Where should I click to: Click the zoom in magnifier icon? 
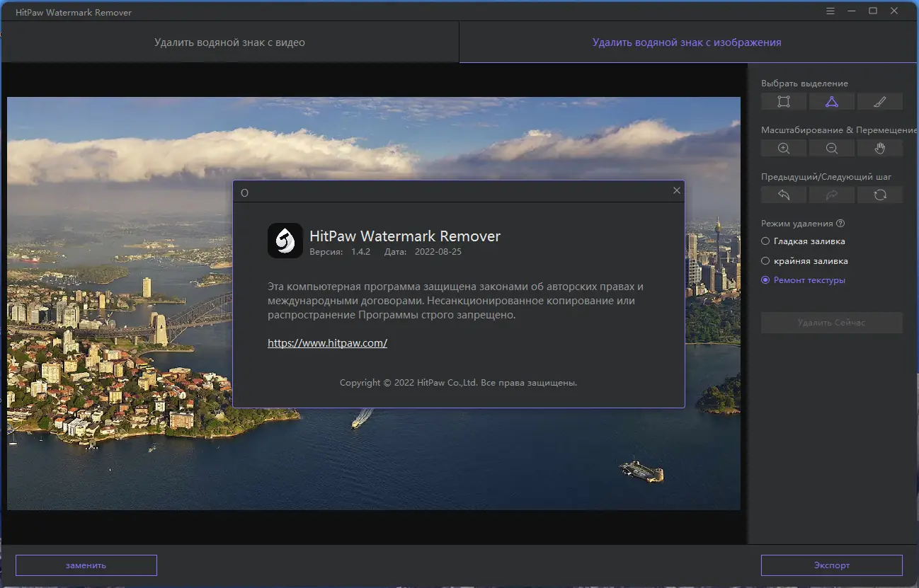[x=784, y=148]
